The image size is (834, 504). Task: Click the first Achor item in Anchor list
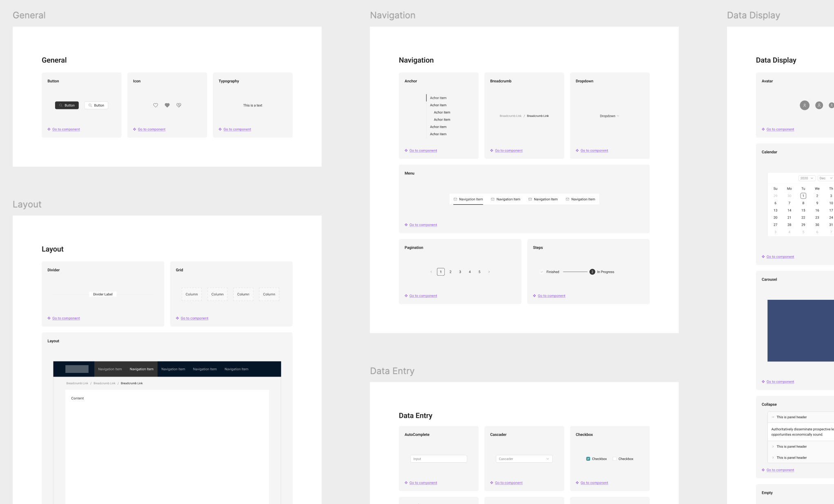(438, 98)
